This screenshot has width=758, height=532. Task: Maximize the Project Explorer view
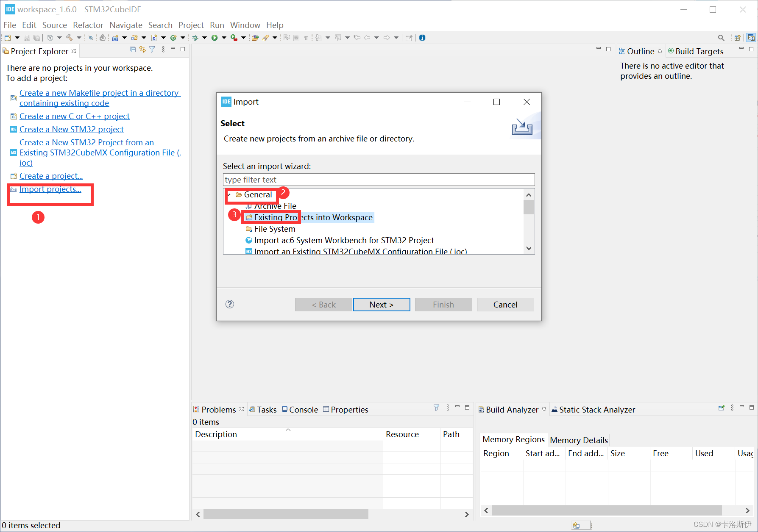[183, 49]
